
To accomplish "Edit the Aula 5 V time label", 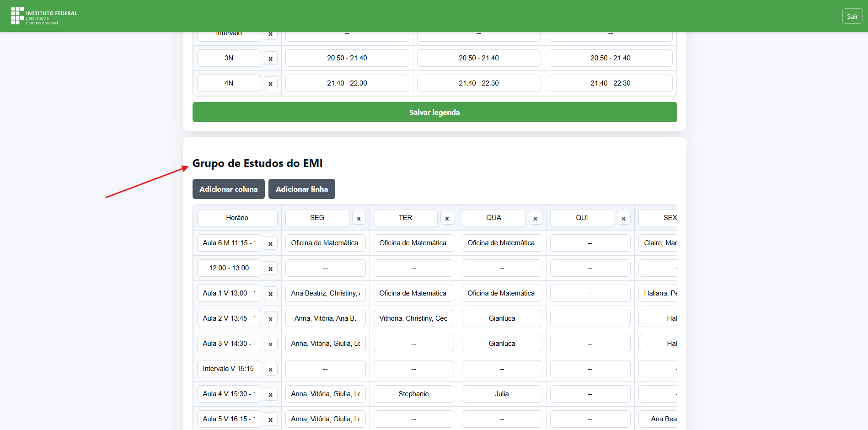I will click(229, 419).
